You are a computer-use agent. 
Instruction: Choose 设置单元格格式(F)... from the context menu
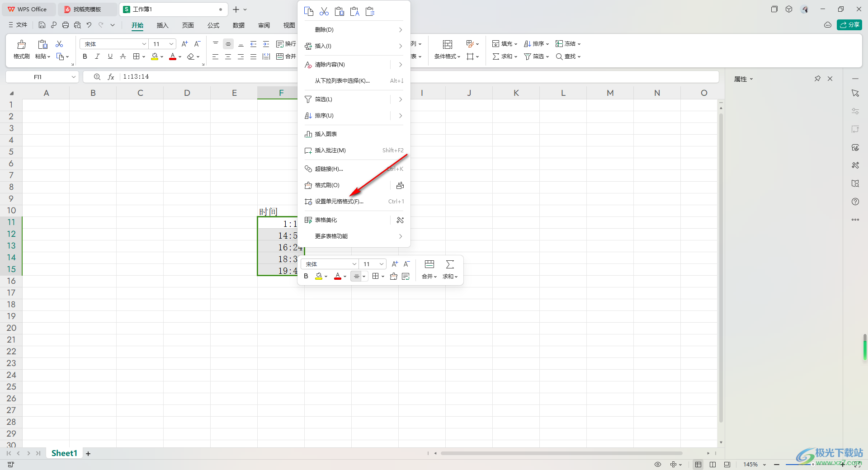pyautogui.click(x=354, y=202)
